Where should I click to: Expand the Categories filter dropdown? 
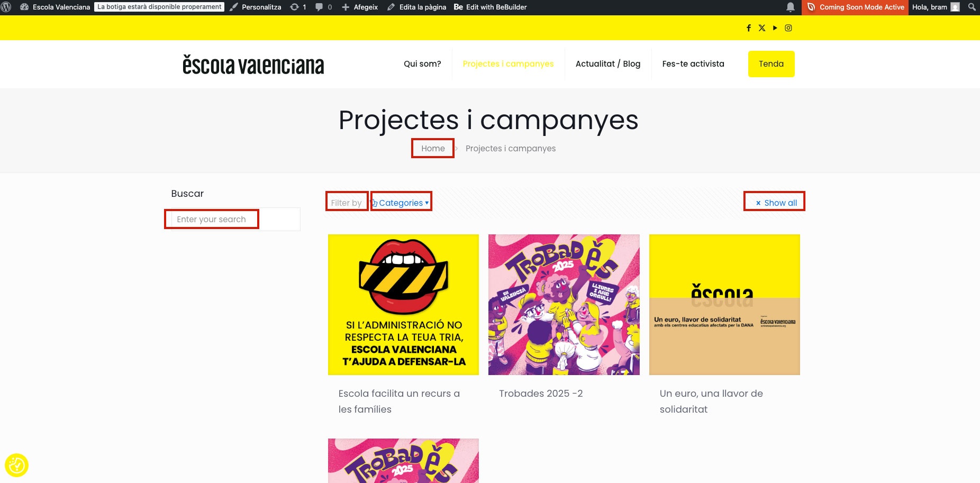point(401,203)
